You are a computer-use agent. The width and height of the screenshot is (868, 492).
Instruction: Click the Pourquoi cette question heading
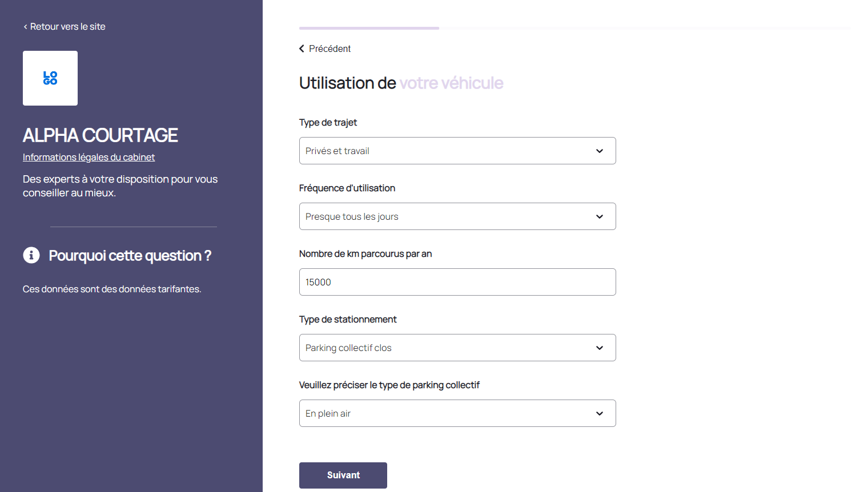[130, 256]
